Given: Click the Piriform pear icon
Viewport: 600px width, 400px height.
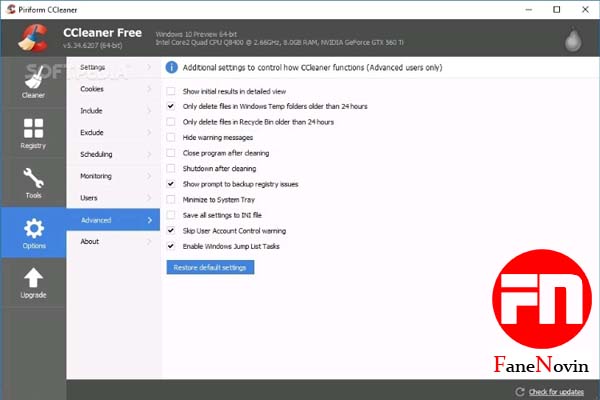Looking at the screenshot, I should point(573,40).
